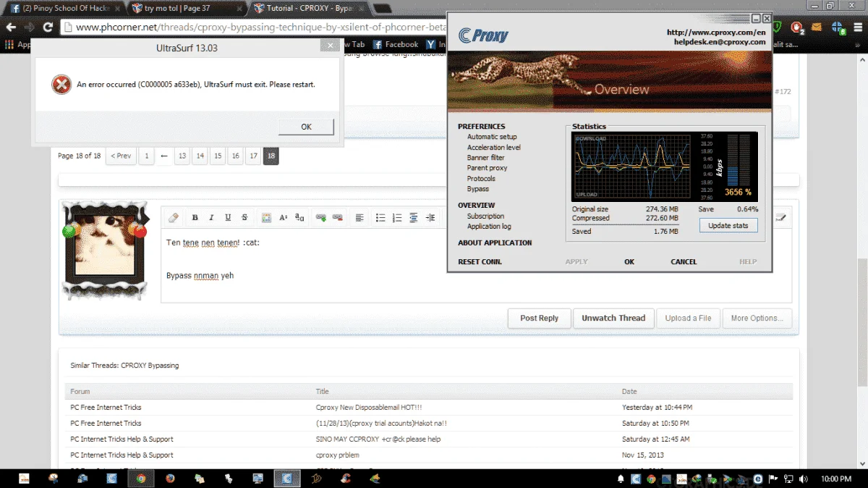Open Application log under CProxy Overview
The width and height of the screenshot is (868, 488).
pyautogui.click(x=489, y=226)
